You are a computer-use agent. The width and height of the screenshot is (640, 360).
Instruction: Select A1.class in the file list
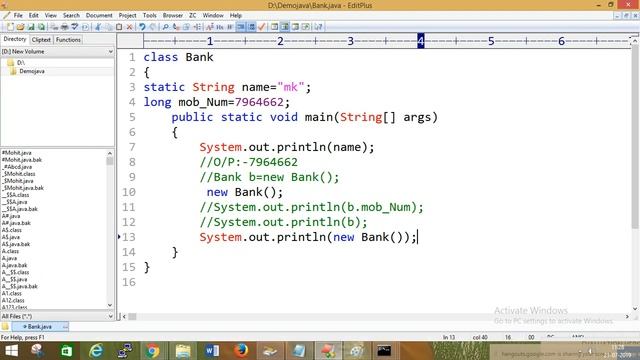tap(11, 293)
